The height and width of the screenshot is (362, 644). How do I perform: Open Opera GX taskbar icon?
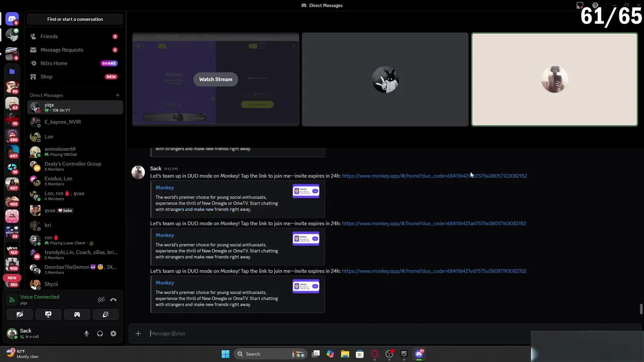coord(374,354)
